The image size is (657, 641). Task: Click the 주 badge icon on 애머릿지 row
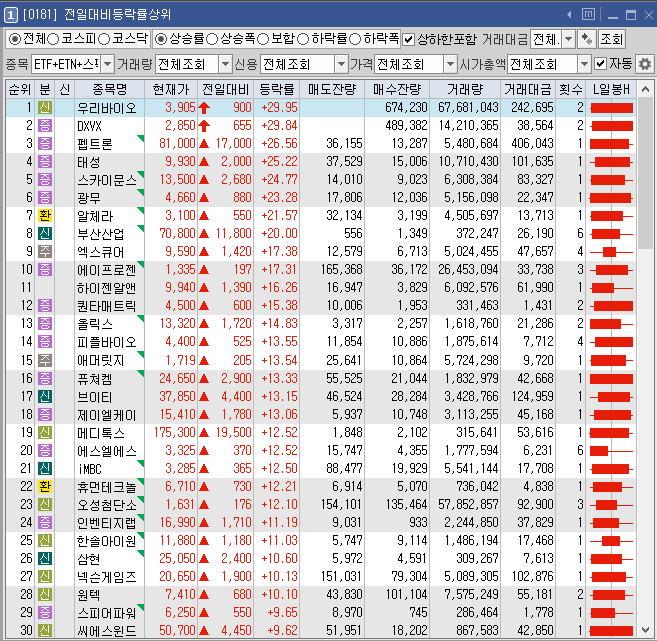[x=45, y=360]
